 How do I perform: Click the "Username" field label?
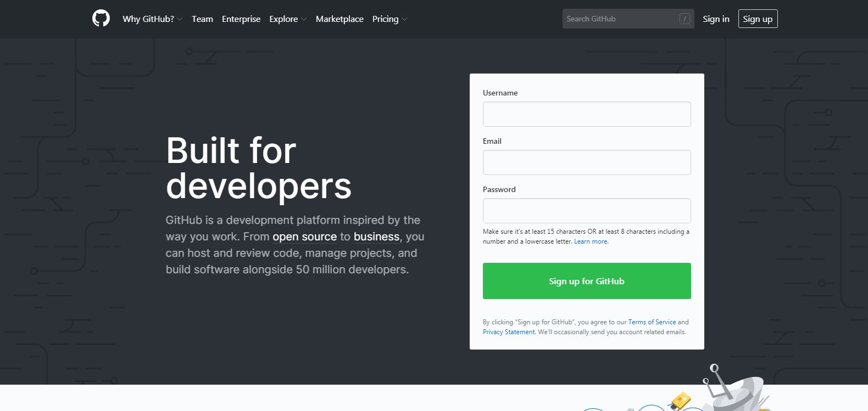pyautogui.click(x=500, y=93)
